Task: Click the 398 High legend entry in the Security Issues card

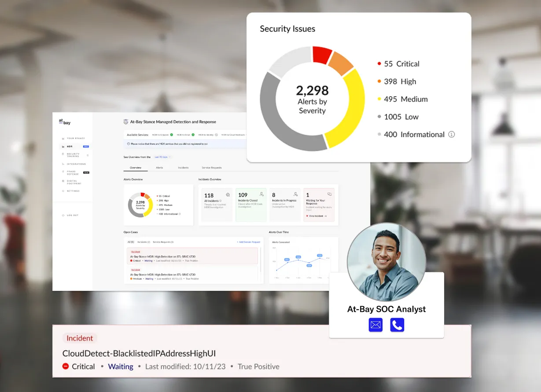Action: (x=397, y=81)
